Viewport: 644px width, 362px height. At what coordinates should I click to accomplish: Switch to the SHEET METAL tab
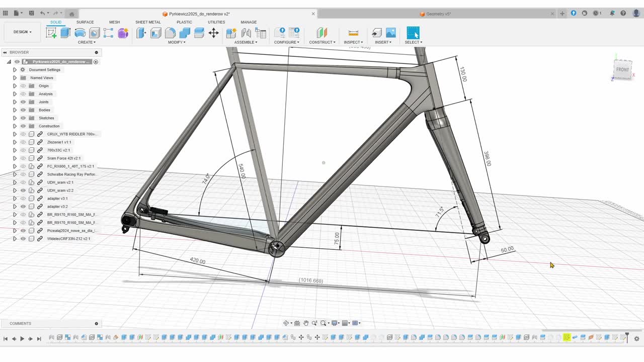[x=148, y=22]
